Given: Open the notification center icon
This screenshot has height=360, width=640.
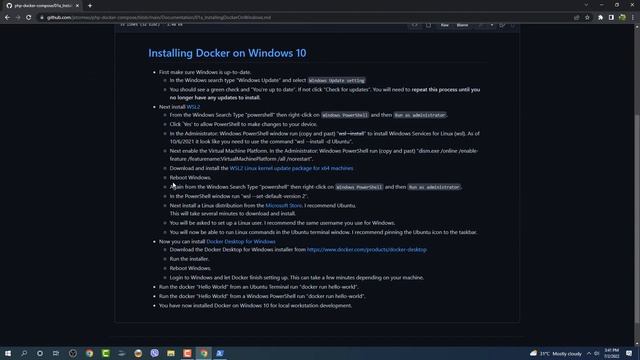Looking at the screenshot, I should tap(629, 353).
